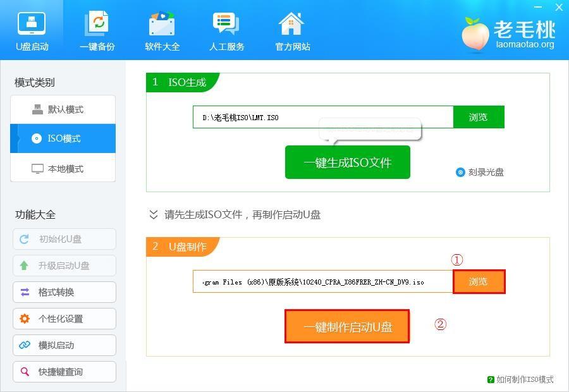The image size is (569, 392).
Task: Open 快捷键查询 function
Action: coord(64,371)
